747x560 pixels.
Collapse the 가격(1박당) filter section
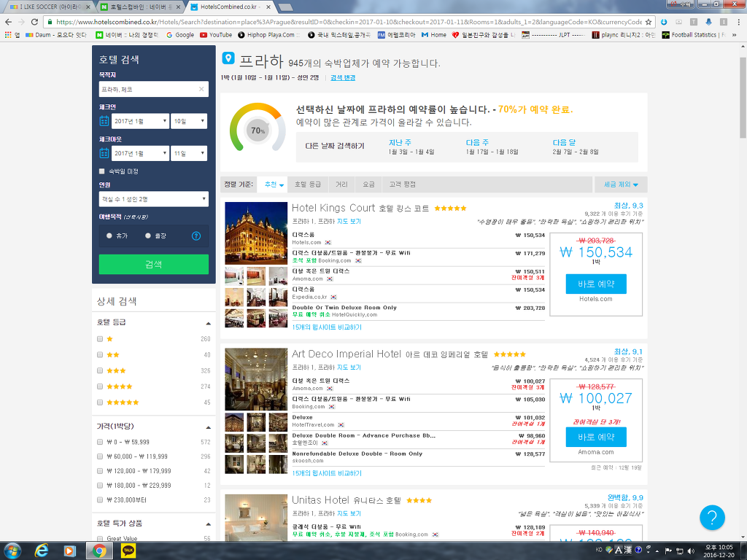tap(208, 427)
